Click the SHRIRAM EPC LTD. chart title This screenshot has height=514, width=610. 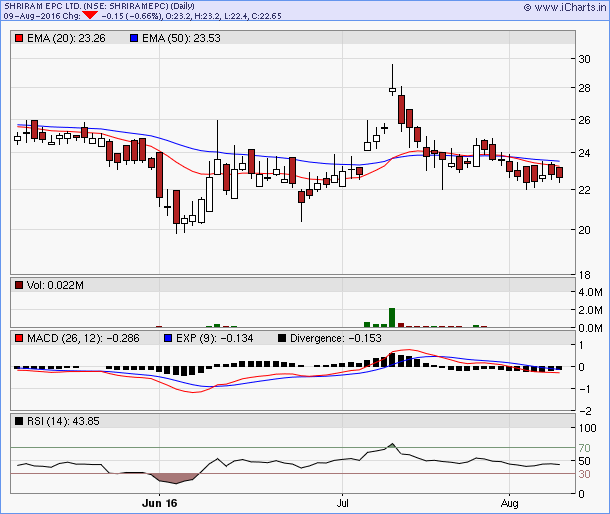99,6
